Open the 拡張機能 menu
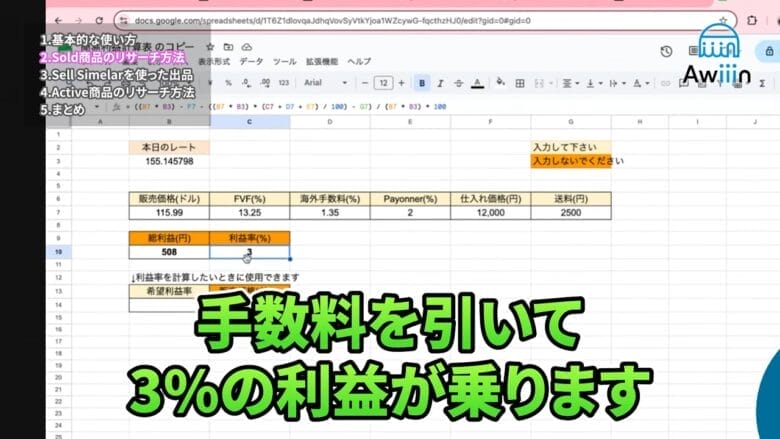Viewport: 780px width, 439px height. pos(322,62)
